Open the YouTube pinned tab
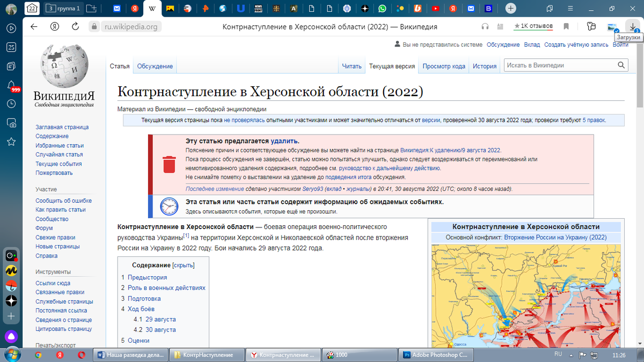 click(x=435, y=9)
